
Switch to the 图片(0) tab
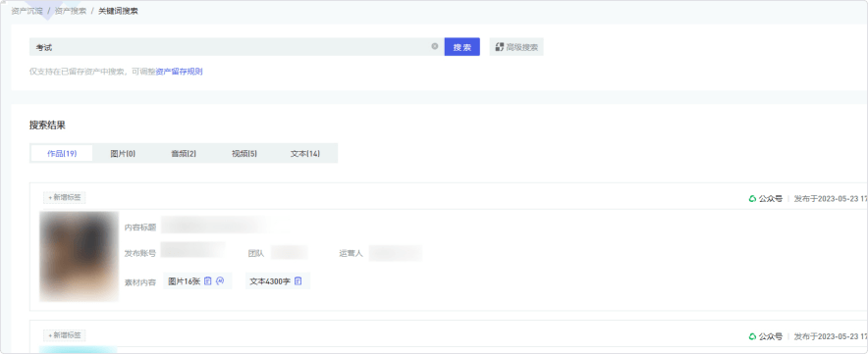click(x=123, y=153)
